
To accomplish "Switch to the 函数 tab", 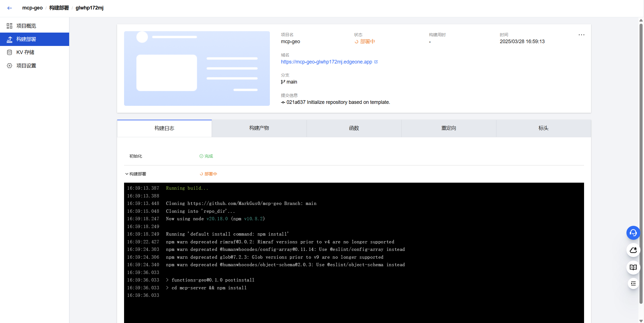I will 354,128.
